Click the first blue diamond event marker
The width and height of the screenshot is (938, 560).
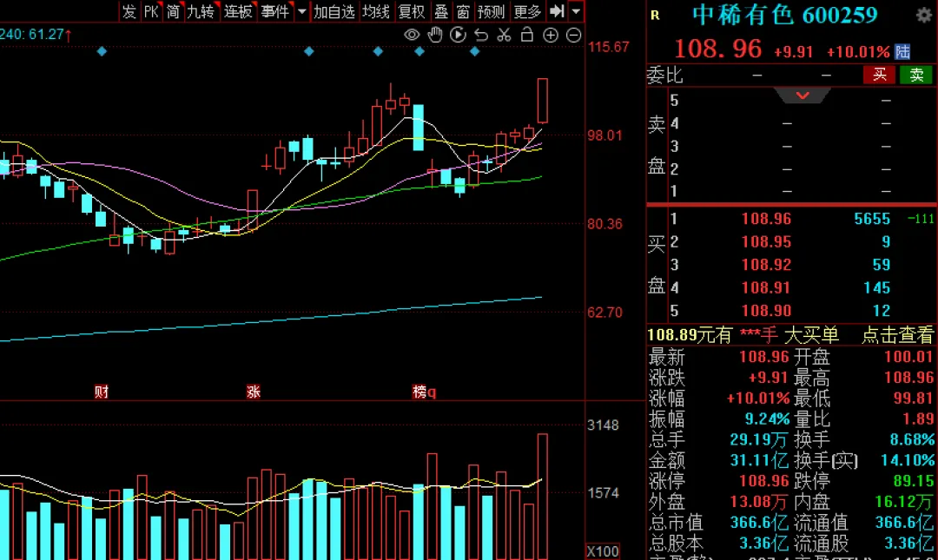tap(102, 51)
